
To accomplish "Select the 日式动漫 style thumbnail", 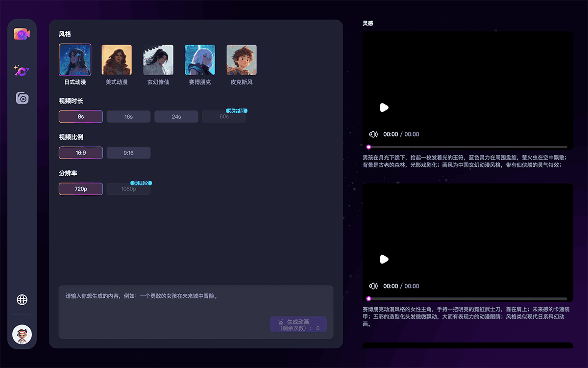I will click(x=75, y=59).
